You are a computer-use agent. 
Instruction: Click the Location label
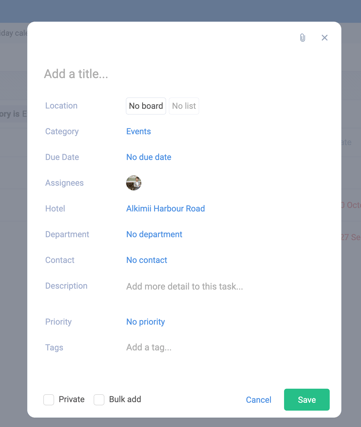(x=61, y=106)
